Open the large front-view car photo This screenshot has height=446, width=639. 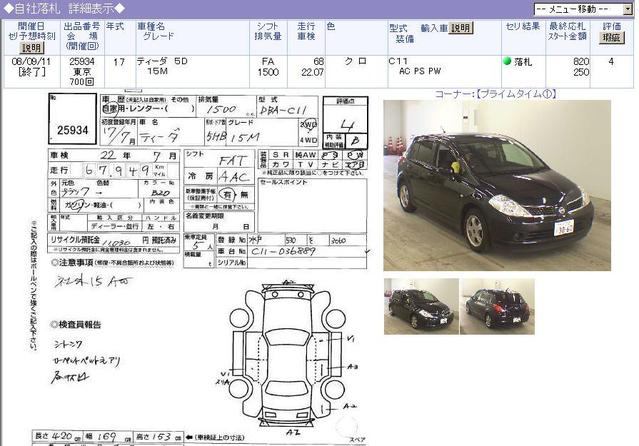pos(497,185)
